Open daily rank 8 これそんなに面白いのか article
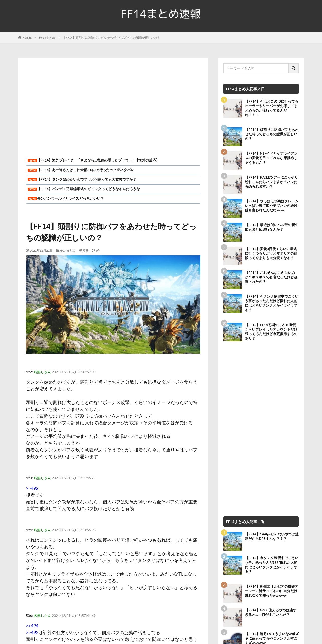Screen dimensions: 322x644 point(272,277)
